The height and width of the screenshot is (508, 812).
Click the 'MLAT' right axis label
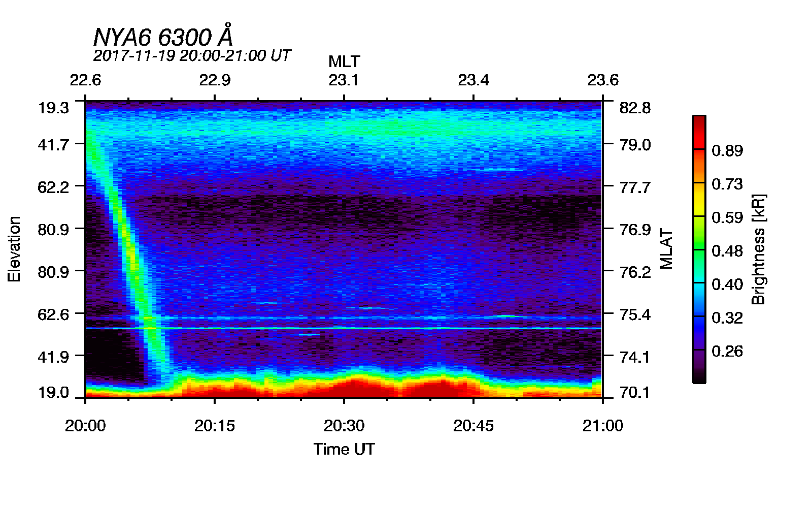(666, 249)
